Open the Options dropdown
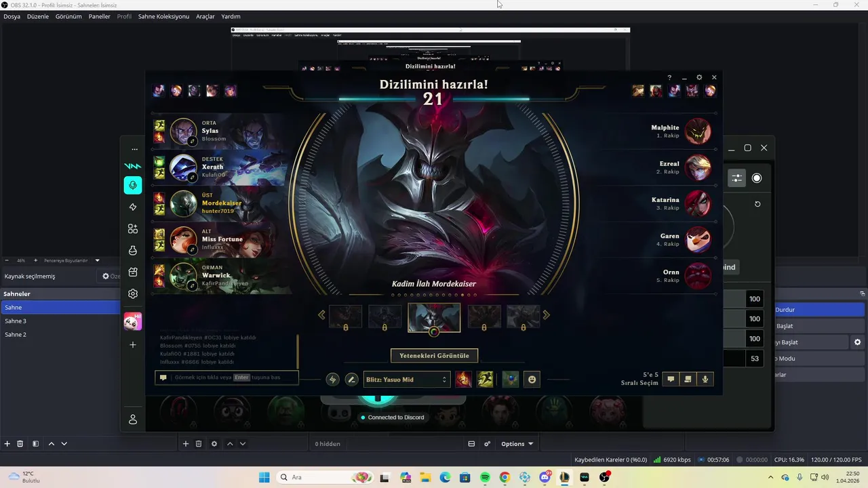This screenshot has height=488, width=868. pos(517,444)
